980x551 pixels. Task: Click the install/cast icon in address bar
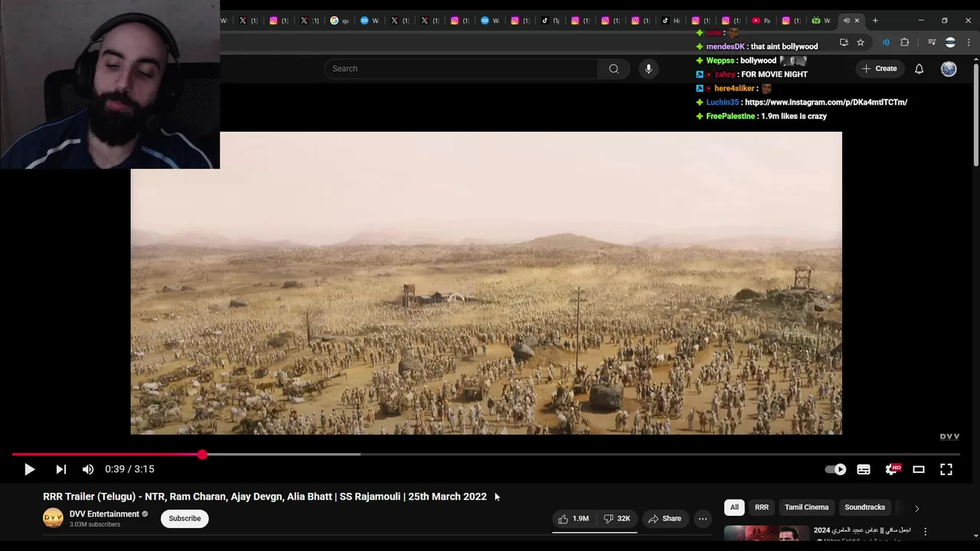coord(844,42)
